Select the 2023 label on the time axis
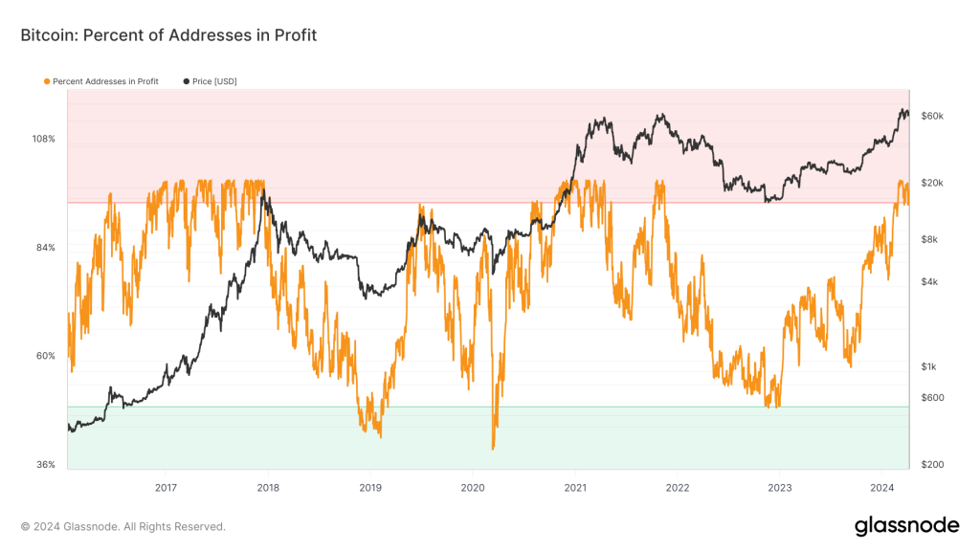 coord(780,484)
